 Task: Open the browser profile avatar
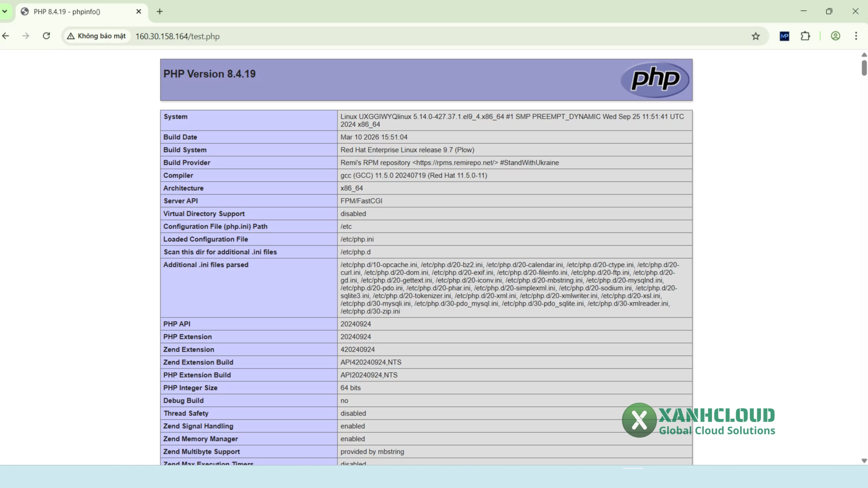point(835,36)
